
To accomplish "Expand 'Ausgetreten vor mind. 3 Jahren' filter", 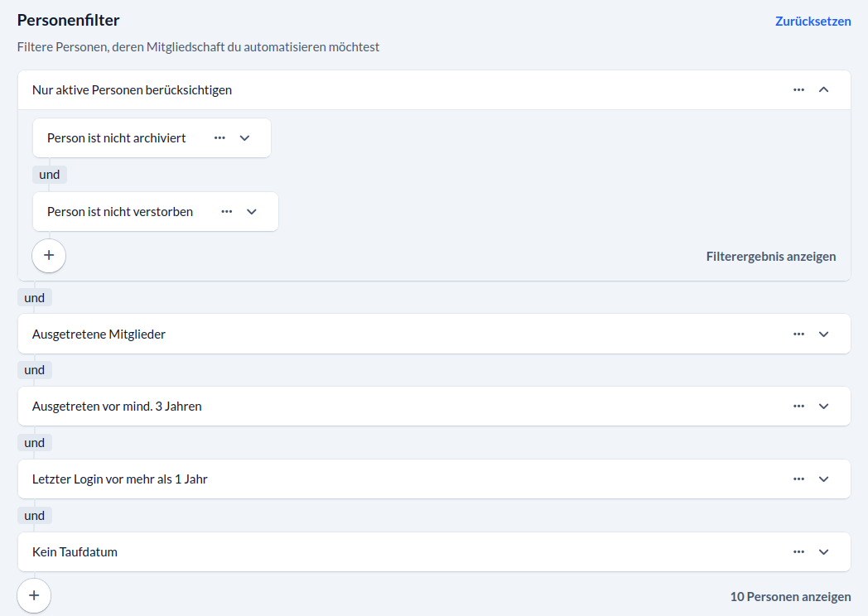I will (823, 406).
